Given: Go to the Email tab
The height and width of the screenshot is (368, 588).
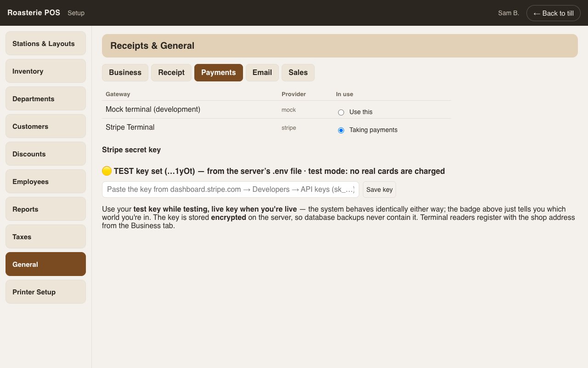Looking at the screenshot, I should coord(262,73).
